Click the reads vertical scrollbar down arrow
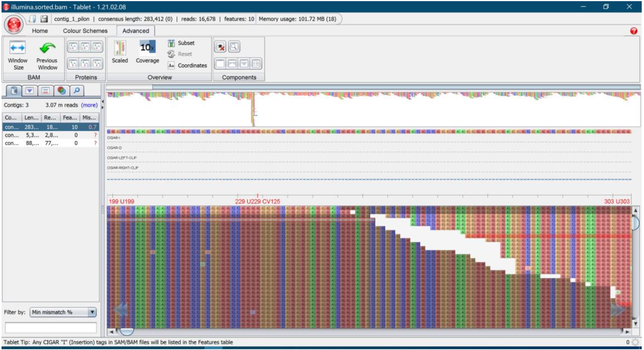 [x=636, y=324]
